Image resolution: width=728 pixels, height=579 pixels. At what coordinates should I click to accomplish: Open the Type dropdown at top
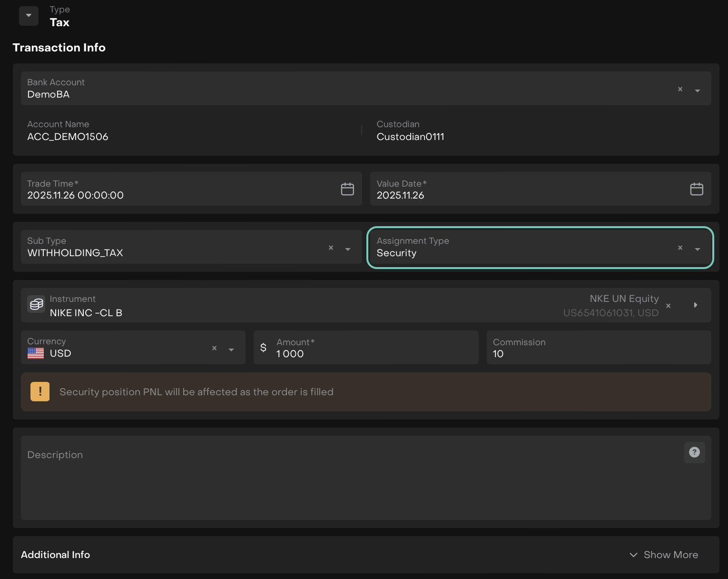pyautogui.click(x=29, y=16)
